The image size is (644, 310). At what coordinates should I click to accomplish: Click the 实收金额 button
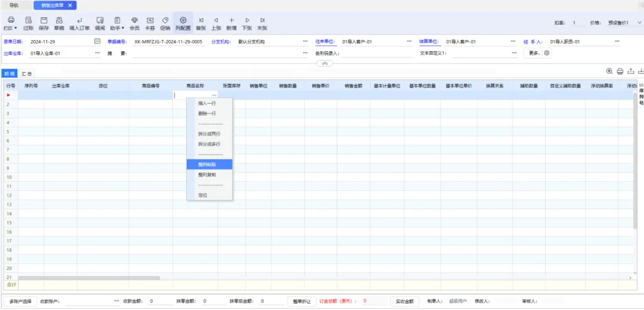404,301
